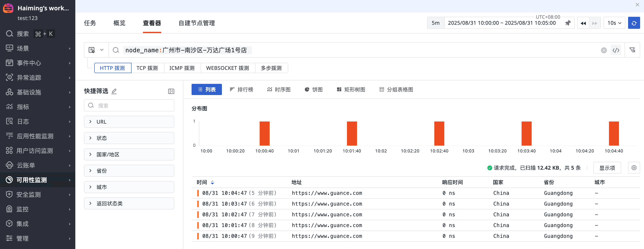
Task: Edit quick filters with pencil icon
Action: [x=114, y=91]
